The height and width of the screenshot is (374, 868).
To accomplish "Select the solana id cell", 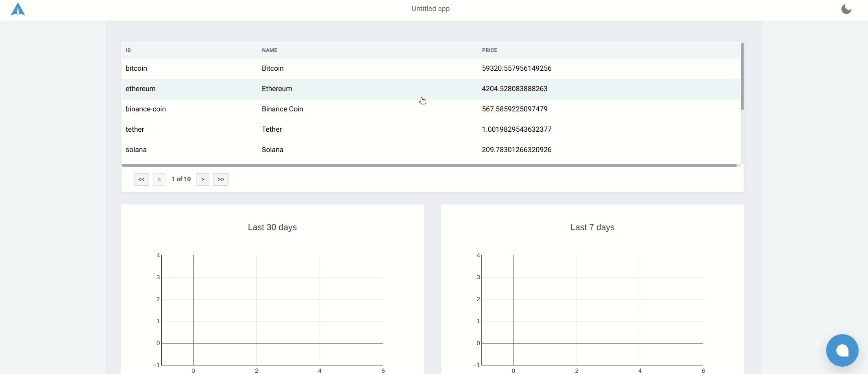I will (x=136, y=150).
